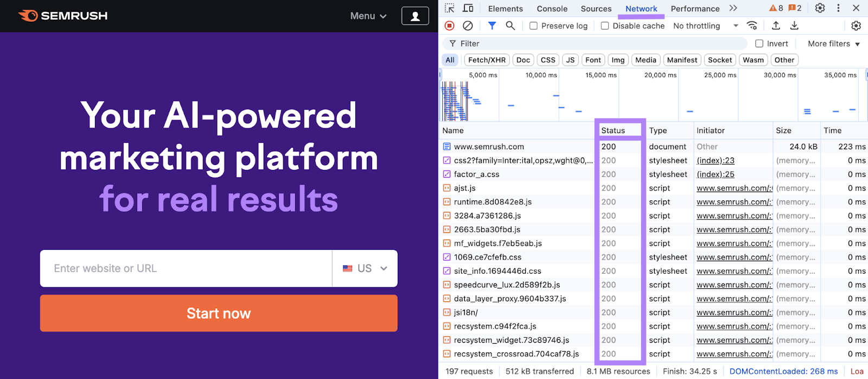Image resolution: width=868 pixels, height=379 pixels.
Task: Click the Start now button
Action: point(219,313)
